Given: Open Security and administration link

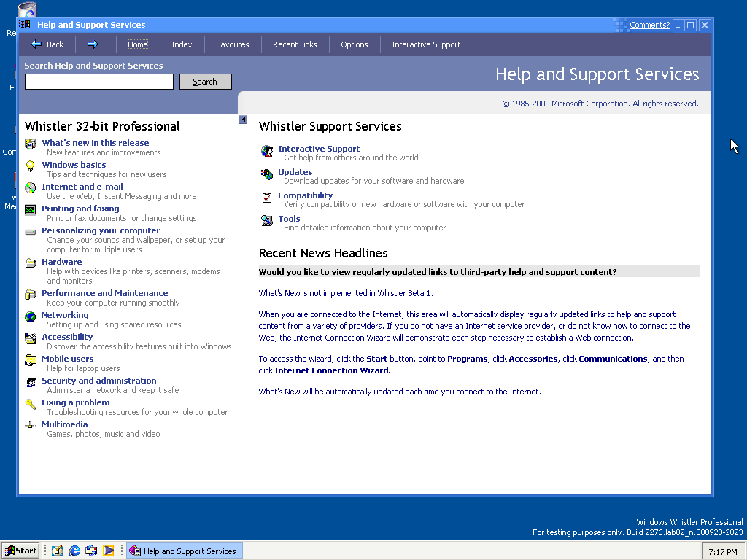Looking at the screenshot, I should point(98,381).
